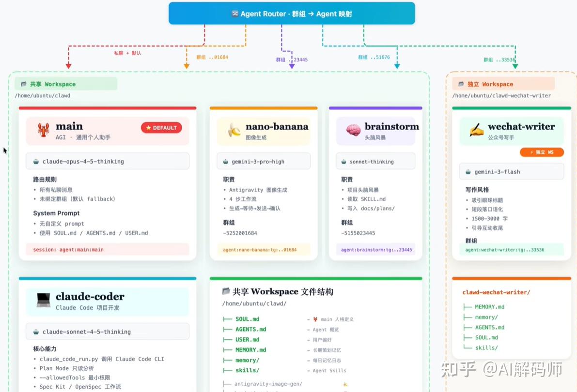
Task: Click the folder icon beside 共享 Workspace label
Action: pyautogui.click(x=24, y=84)
